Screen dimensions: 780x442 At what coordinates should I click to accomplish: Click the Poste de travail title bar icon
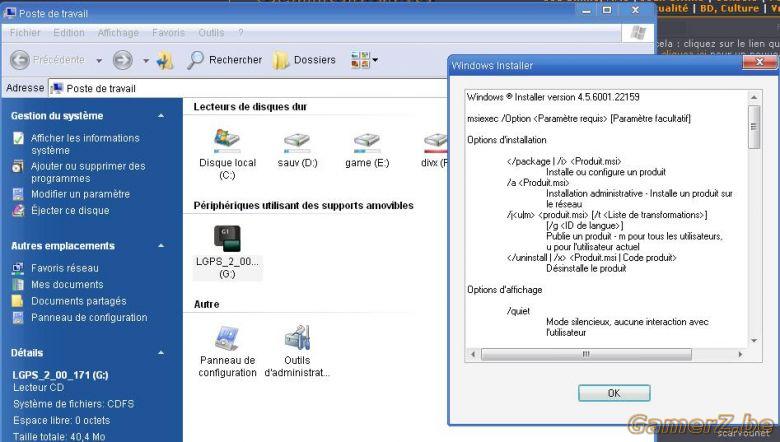9,12
